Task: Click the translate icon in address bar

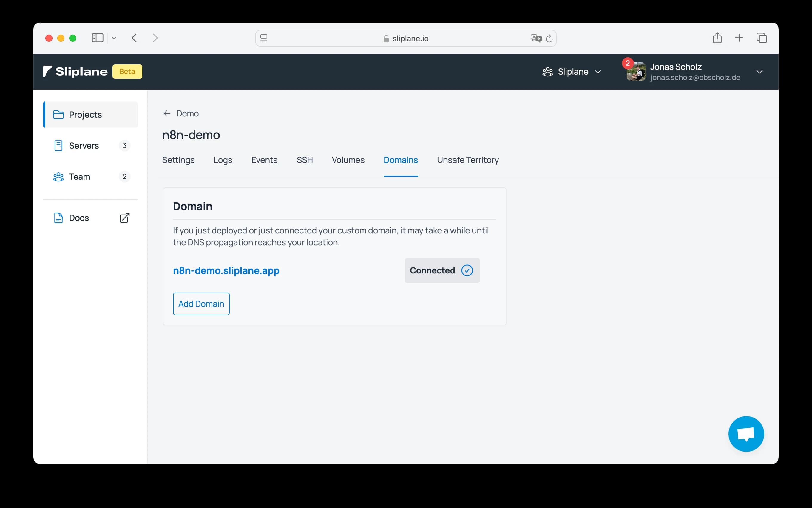Action: [x=536, y=38]
